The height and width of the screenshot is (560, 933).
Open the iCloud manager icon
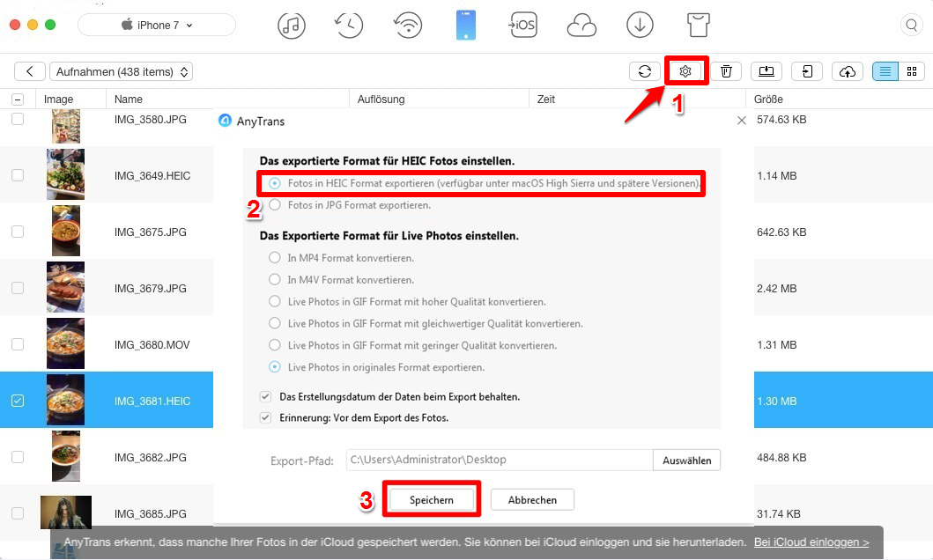point(581,26)
